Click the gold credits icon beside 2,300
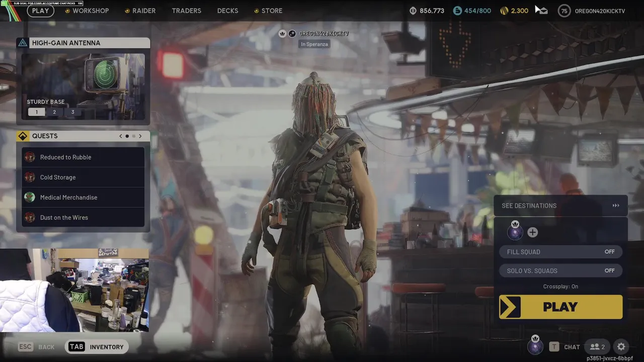Image resolution: width=644 pixels, height=362 pixels. pyautogui.click(x=504, y=11)
